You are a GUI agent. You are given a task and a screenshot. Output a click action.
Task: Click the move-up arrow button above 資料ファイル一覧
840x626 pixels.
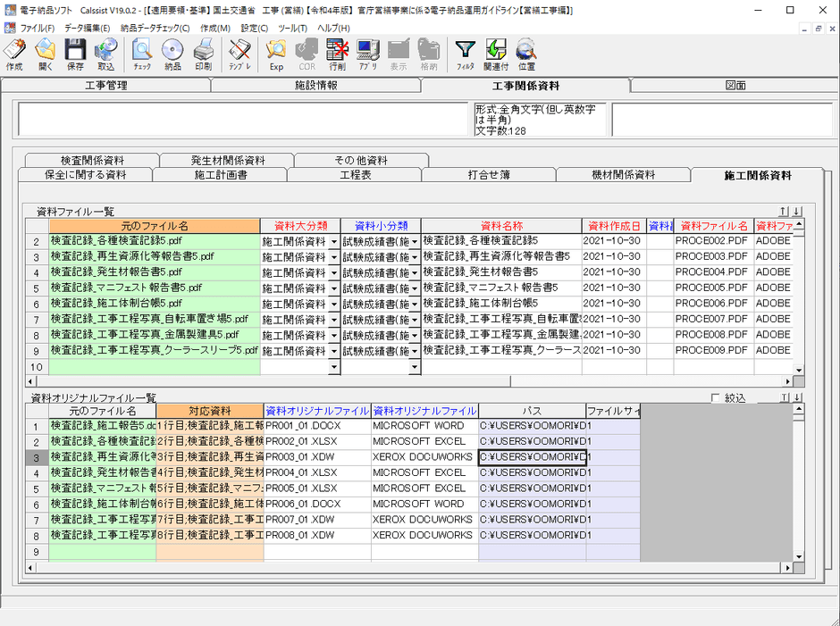click(x=784, y=212)
